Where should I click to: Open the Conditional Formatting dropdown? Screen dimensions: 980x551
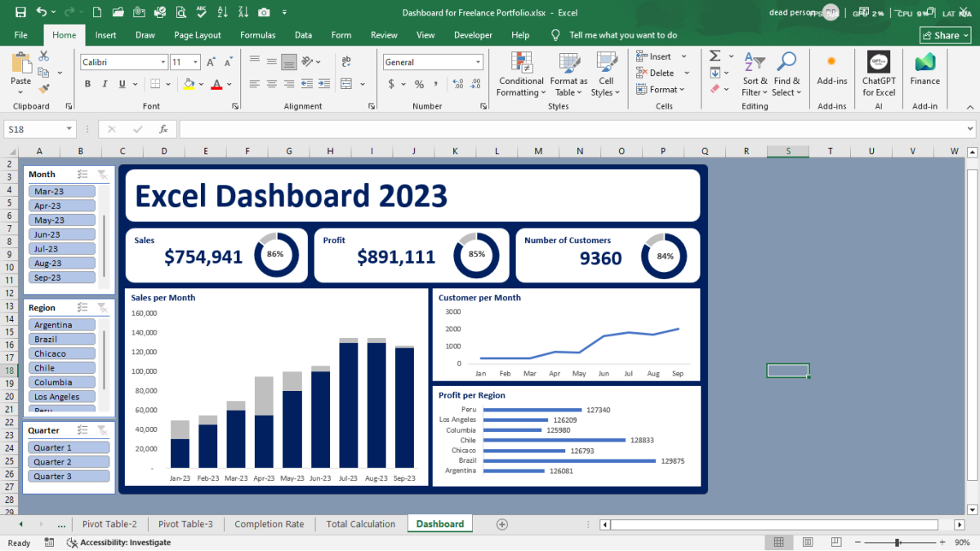pyautogui.click(x=521, y=87)
